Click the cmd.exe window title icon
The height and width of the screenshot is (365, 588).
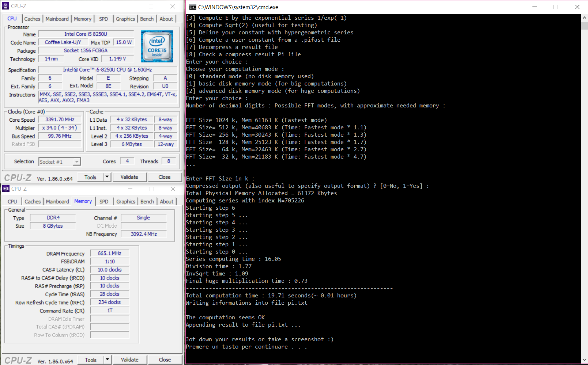point(192,7)
